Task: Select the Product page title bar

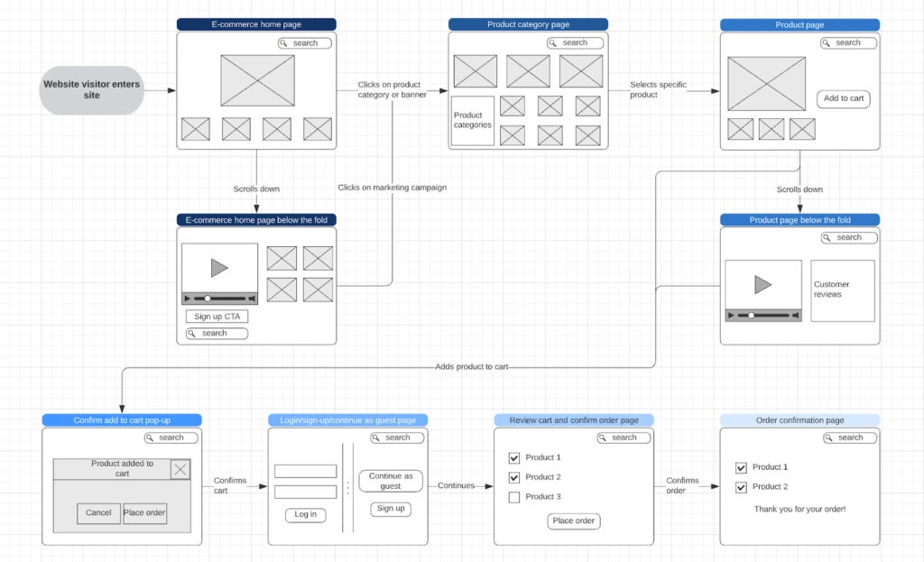Action: [799, 24]
